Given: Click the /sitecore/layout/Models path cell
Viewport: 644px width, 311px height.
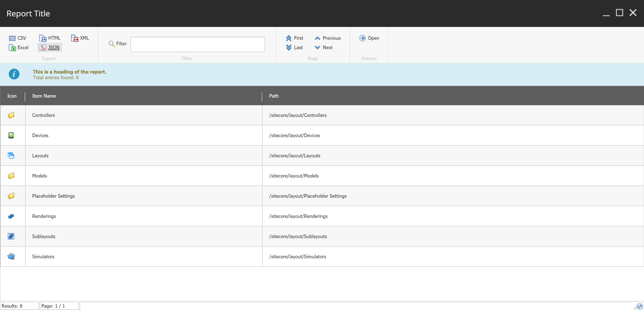Looking at the screenshot, I should point(453,176).
